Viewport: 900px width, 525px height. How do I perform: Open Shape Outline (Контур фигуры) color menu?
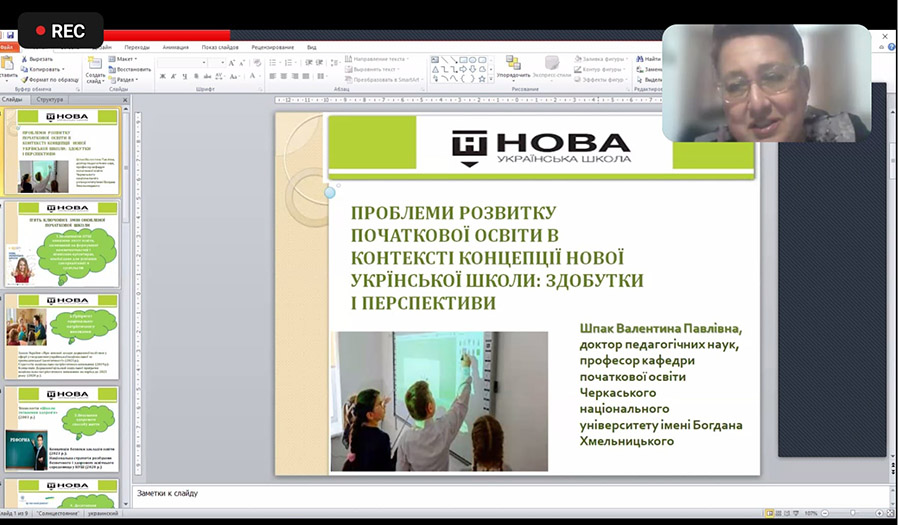point(599,69)
